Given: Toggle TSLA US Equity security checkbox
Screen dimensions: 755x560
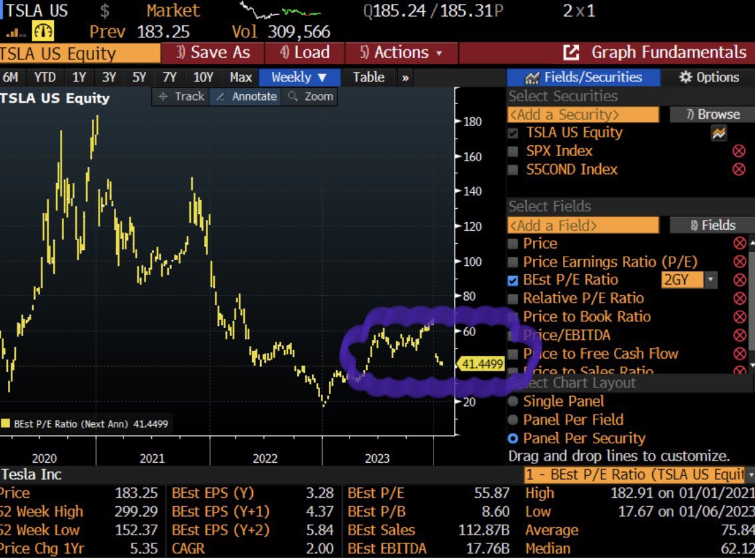Looking at the screenshot, I should point(514,133).
